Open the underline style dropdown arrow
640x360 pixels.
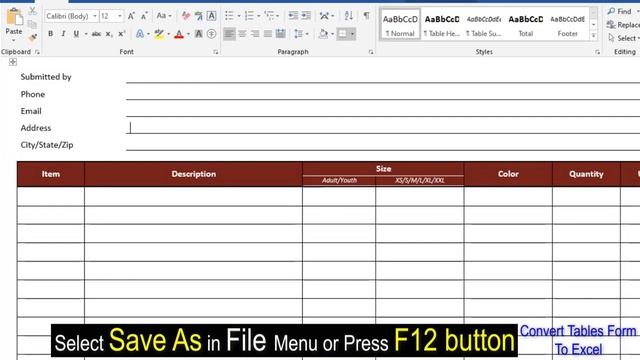point(86,34)
